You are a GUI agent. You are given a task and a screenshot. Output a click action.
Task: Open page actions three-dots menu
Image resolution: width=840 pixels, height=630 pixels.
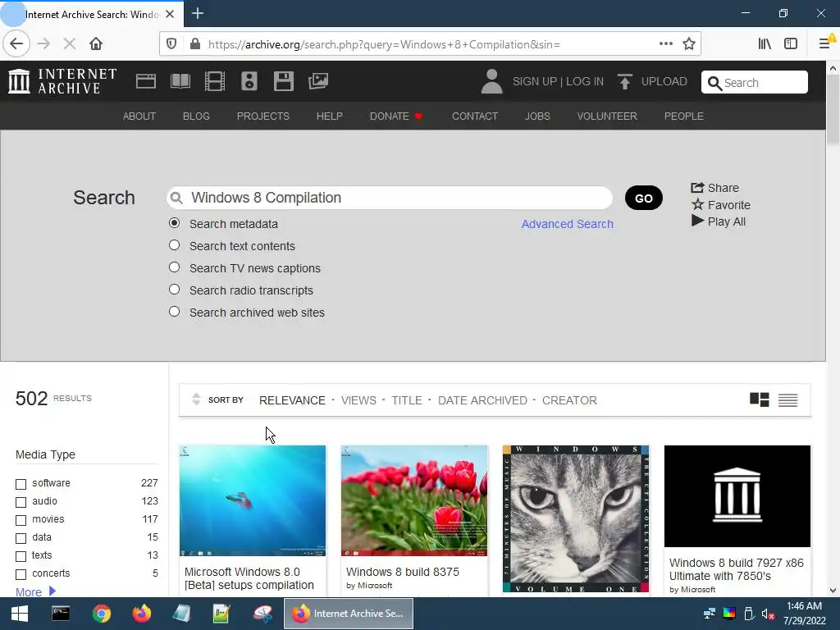pos(666,44)
